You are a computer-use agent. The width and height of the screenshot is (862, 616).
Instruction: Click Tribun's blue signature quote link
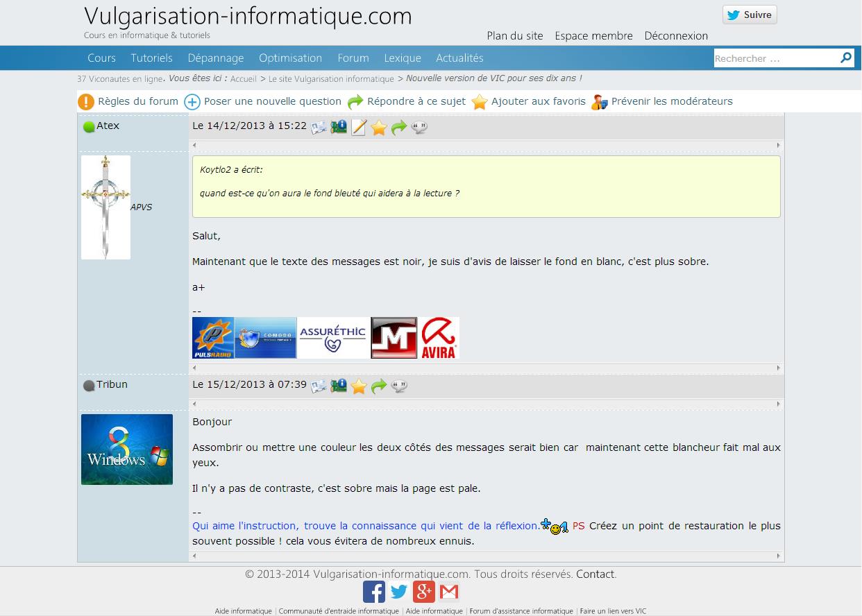pos(366,526)
